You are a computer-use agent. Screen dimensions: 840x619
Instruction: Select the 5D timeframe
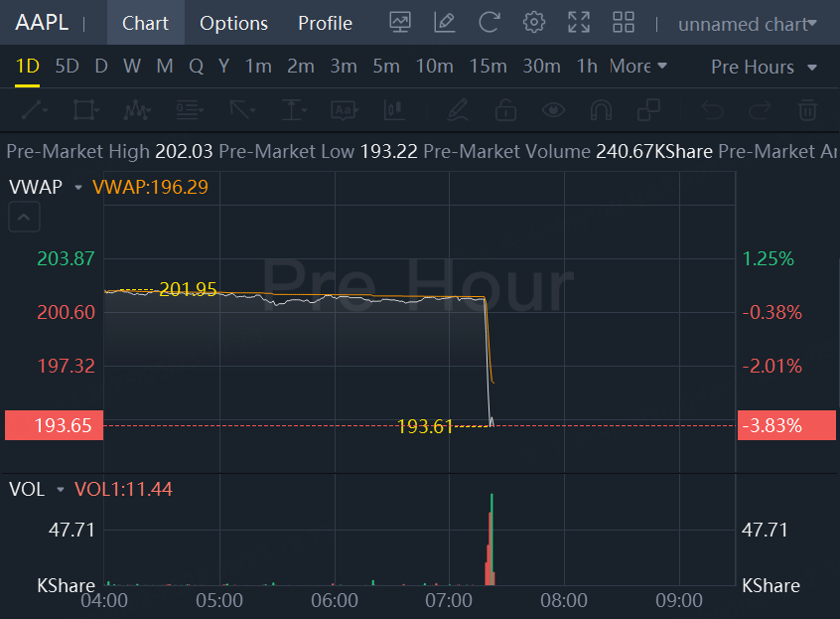[67, 67]
